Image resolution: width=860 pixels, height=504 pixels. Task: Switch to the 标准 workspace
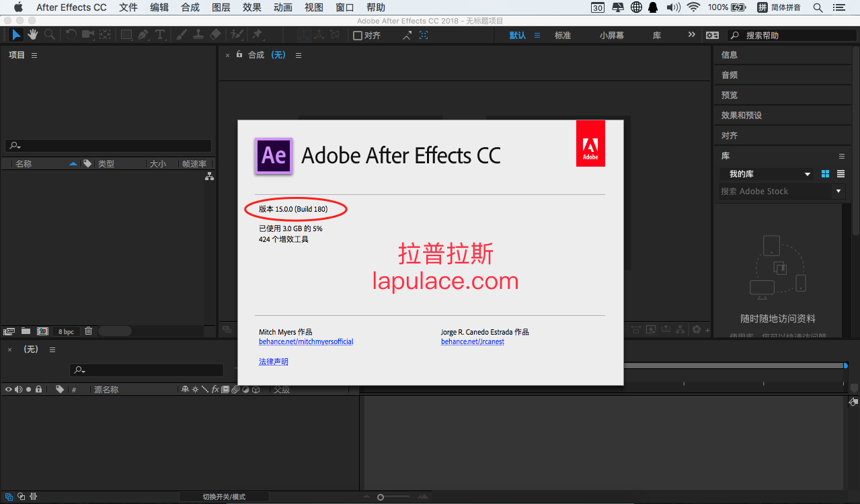tap(563, 36)
